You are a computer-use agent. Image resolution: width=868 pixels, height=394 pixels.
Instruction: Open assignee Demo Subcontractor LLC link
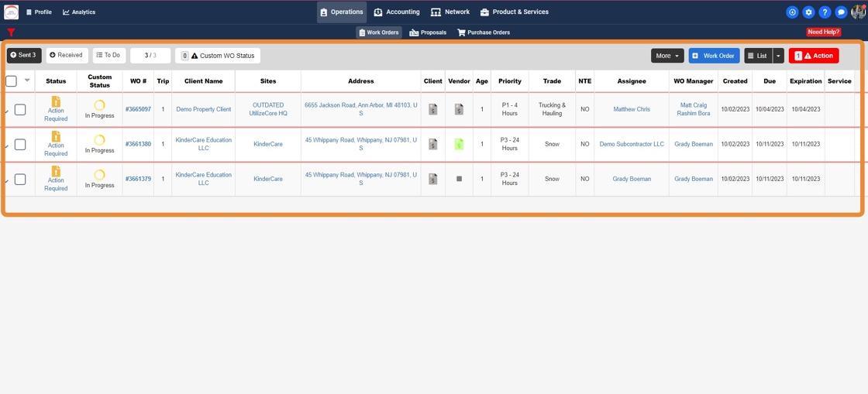[x=632, y=144]
